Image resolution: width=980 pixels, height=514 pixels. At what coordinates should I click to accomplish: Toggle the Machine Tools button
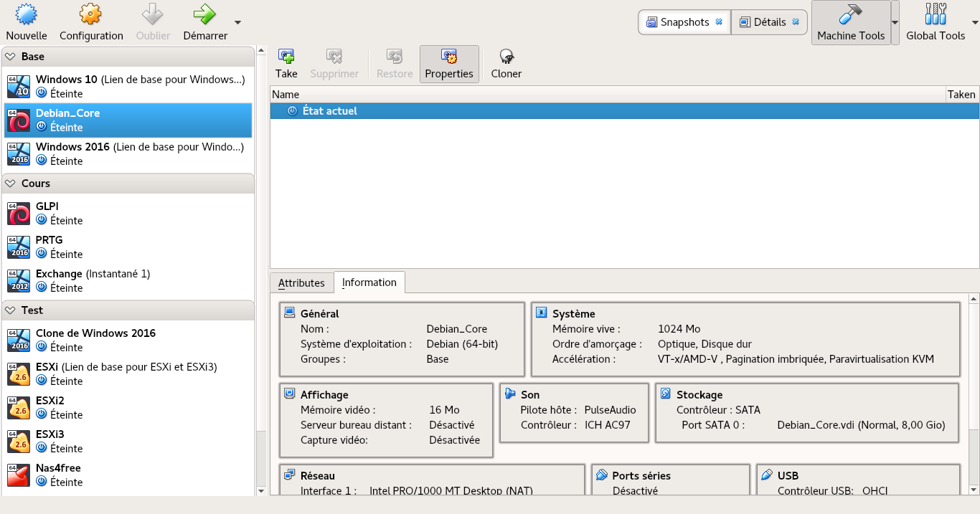point(851,23)
